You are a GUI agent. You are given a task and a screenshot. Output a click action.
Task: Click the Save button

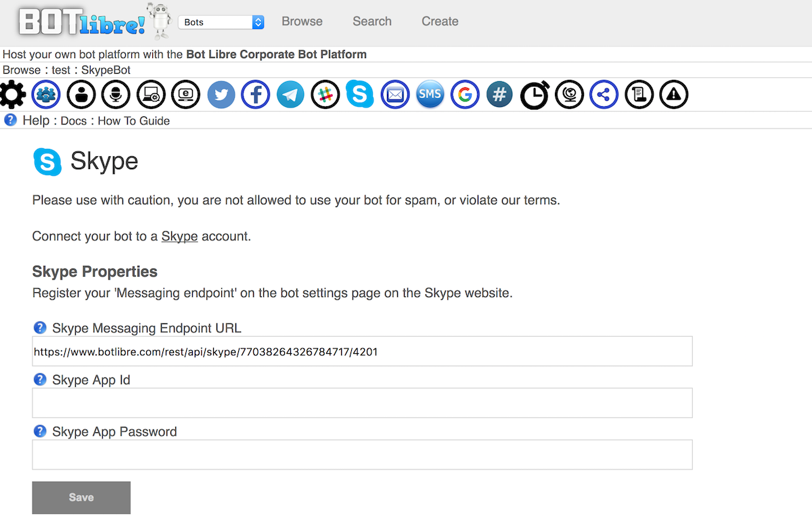click(x=81, y=497)
